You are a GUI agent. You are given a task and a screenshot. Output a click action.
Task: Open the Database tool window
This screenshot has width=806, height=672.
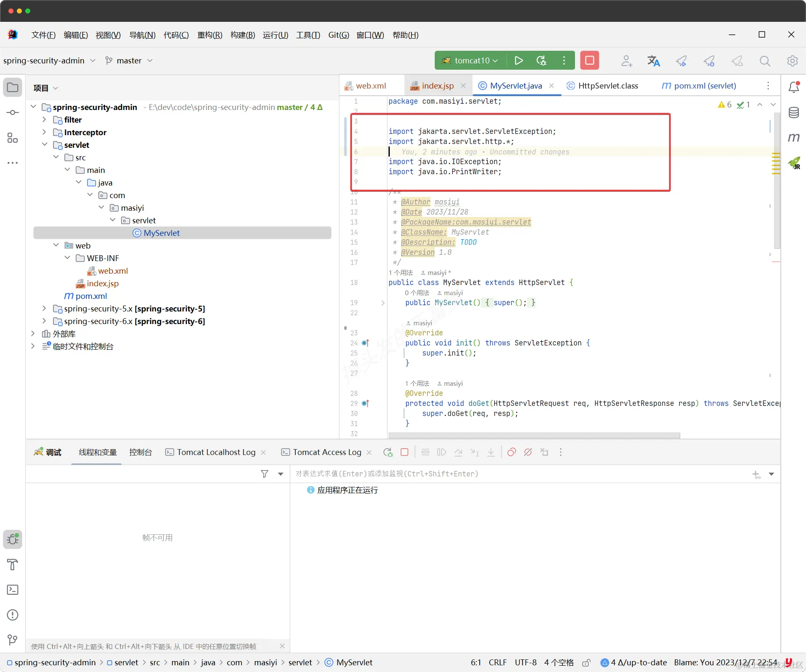coord(793,112)
